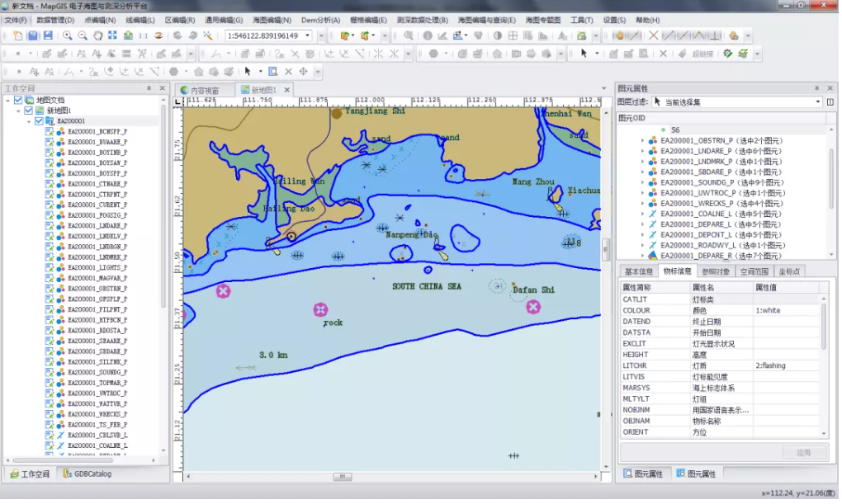Open the map scale dropdown
Screen dimensions: 842x504
[x=308, y=36]
